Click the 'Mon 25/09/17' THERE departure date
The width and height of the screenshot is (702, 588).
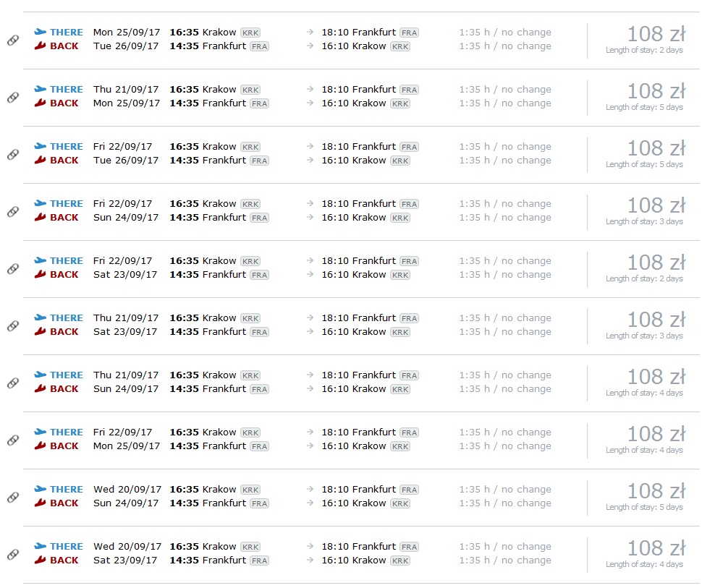coord(127,33)
